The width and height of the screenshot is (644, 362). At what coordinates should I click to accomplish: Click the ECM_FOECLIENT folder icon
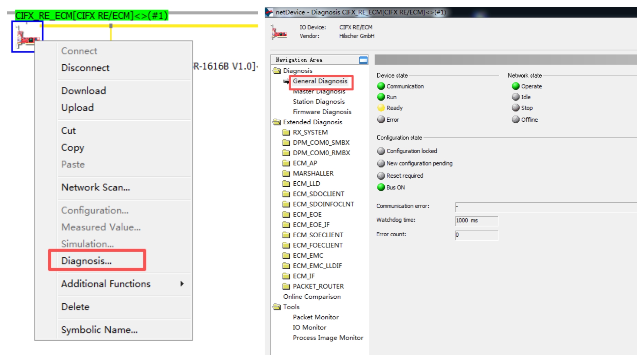[x=286, y=245]
